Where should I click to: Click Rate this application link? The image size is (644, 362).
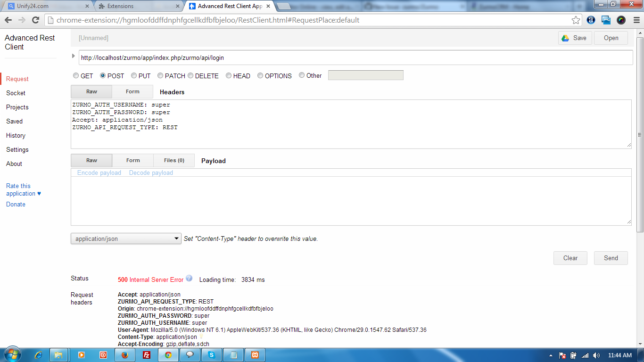tap(23, 189)
